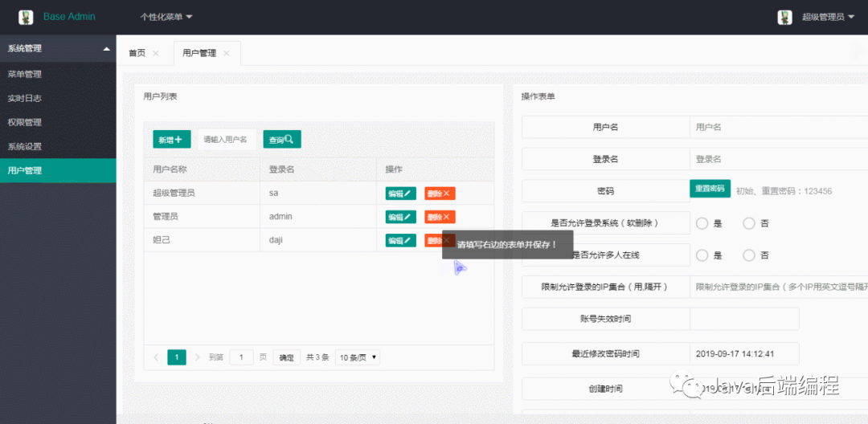
Task: Click the 最近修改密码时间 value field
Action: coord(744,354)
